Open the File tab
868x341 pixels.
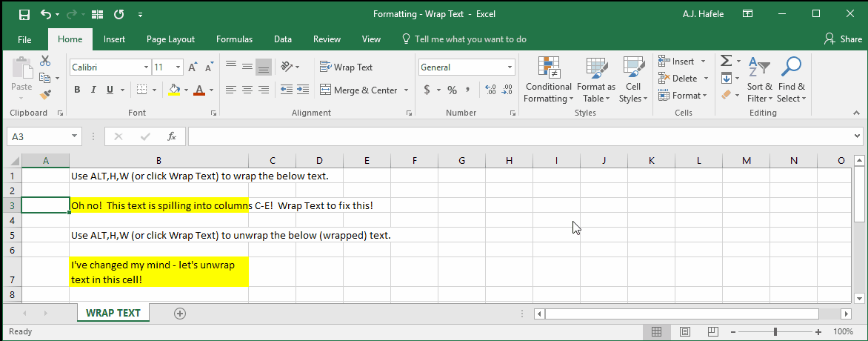(x=24, y=39)
